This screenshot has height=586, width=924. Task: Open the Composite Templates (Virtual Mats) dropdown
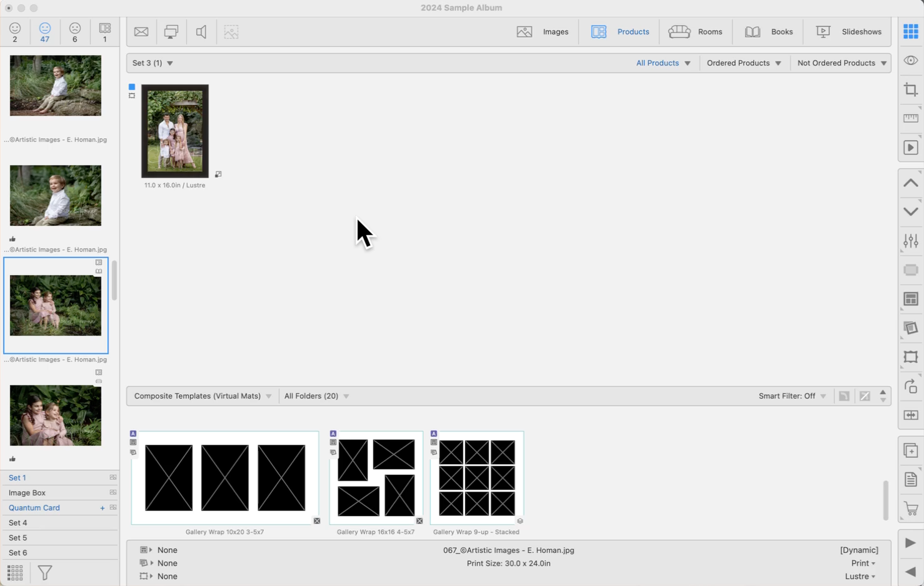(203, 396)
